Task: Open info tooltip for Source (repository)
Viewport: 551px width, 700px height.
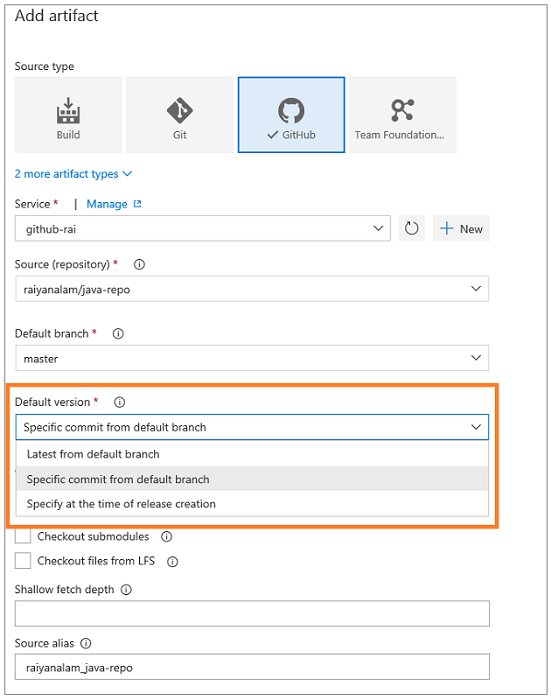Action: (x=139, y=265)
